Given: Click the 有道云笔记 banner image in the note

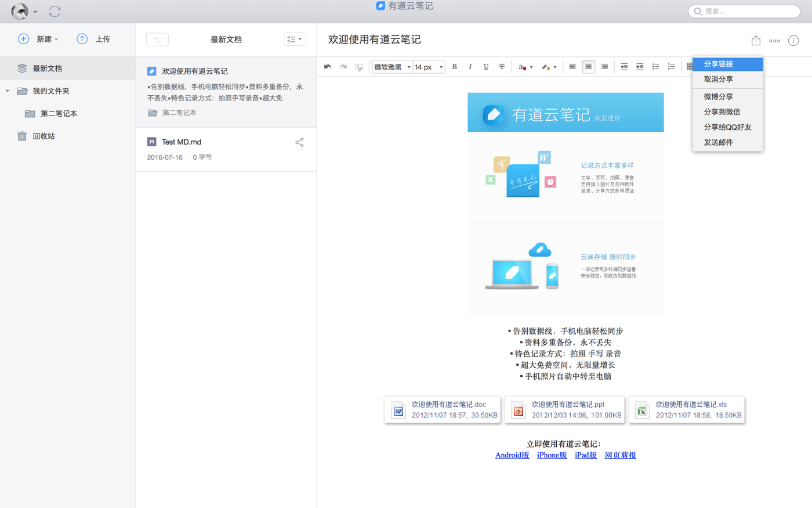Looking at the screenshot, I should click(x=565, y=112).
